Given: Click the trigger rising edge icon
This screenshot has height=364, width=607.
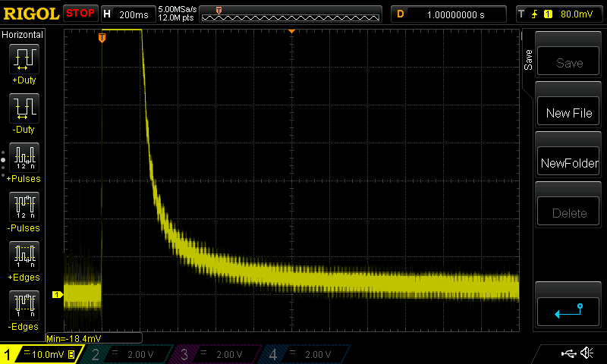Looking at the screenshot, I should click(535, 14).
